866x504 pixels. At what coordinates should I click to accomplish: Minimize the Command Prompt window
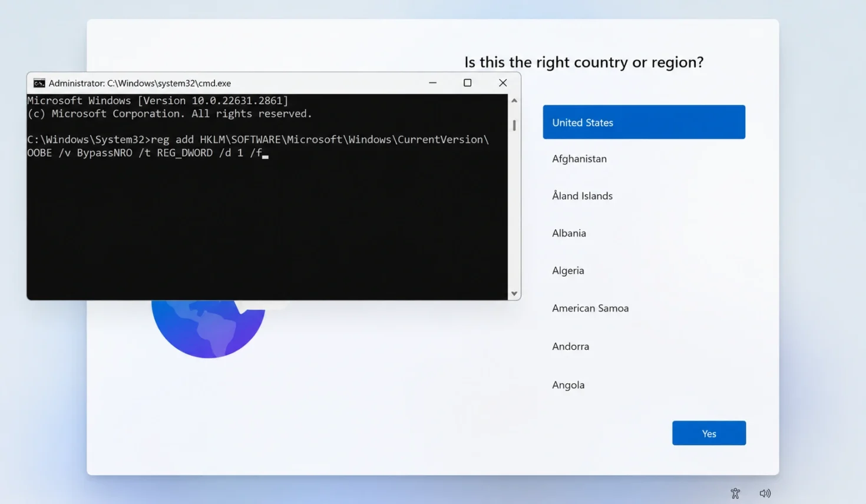point(432,83)
